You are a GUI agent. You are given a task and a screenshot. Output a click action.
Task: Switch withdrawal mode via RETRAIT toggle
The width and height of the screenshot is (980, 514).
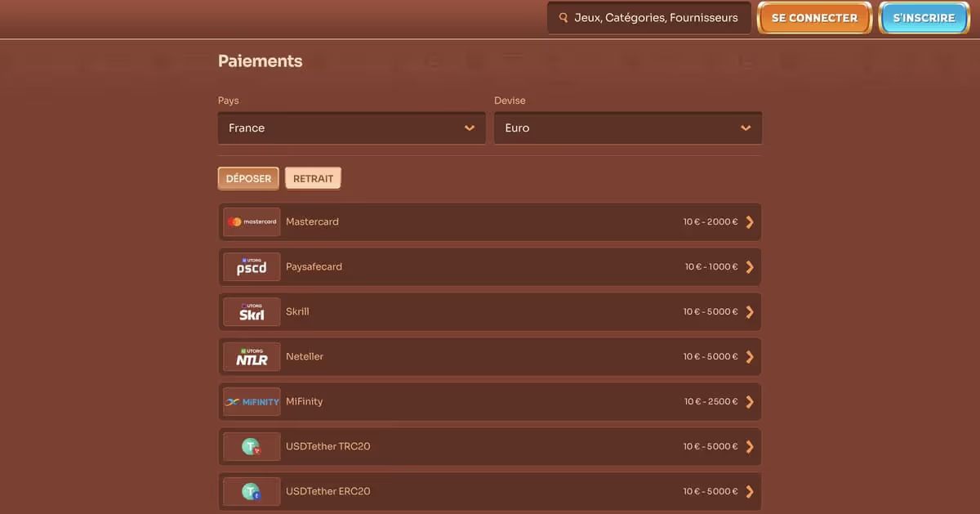click(313, 177)
